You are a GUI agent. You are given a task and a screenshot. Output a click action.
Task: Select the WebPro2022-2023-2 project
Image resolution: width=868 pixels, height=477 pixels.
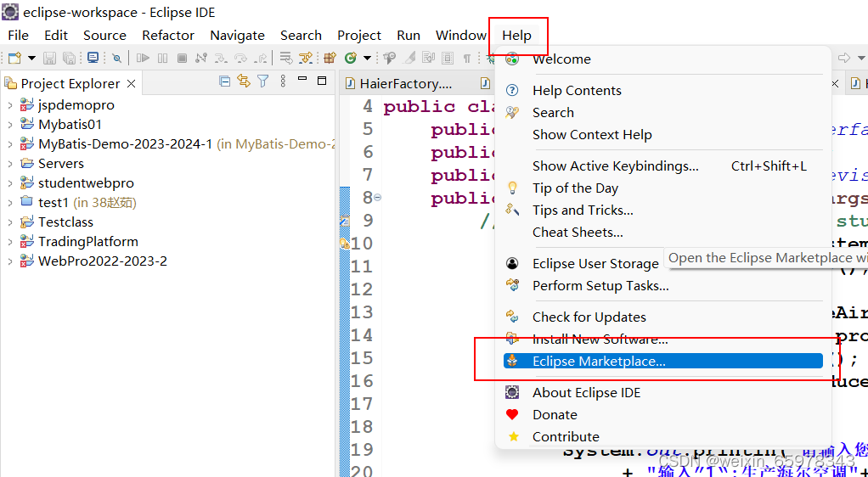point(103,261)
